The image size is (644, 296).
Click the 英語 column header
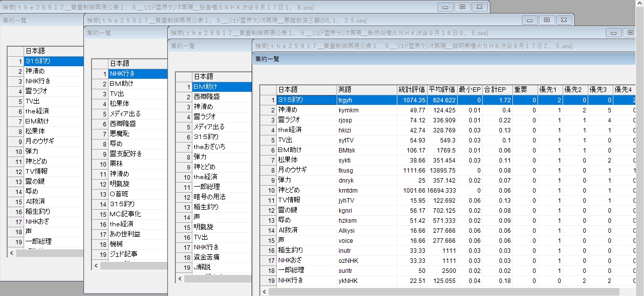366,90
